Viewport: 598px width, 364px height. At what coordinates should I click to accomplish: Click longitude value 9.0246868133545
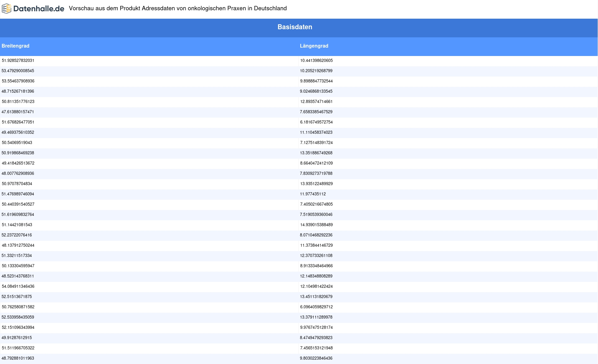[316, 91]
